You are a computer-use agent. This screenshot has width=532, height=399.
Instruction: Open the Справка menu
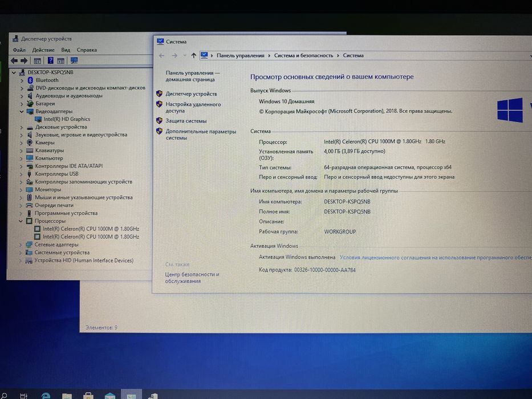point(87,50)
